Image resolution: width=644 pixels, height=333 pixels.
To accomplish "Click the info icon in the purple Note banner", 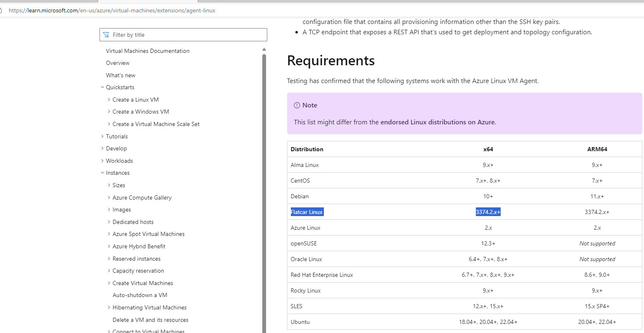I will pos(297,105).
